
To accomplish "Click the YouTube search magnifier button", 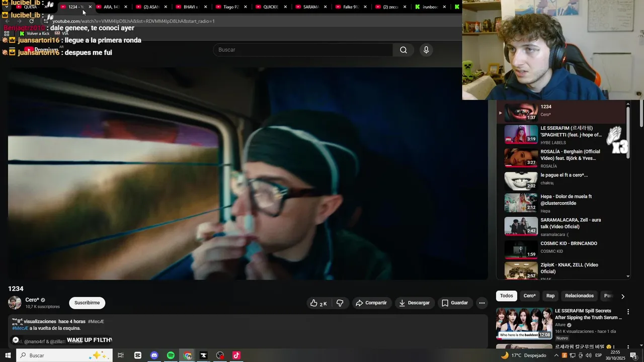I will [404, 50].
